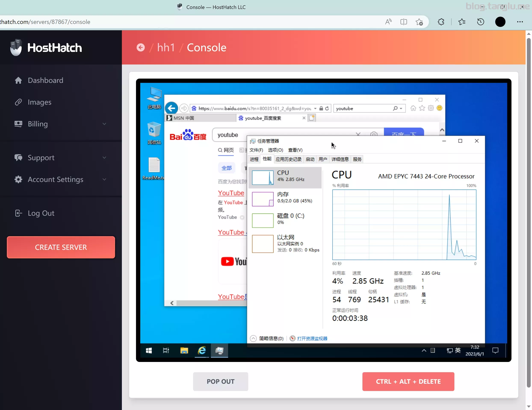Select the Network (以太网) monitor icon
532x410 pixels.
[263, 242]
